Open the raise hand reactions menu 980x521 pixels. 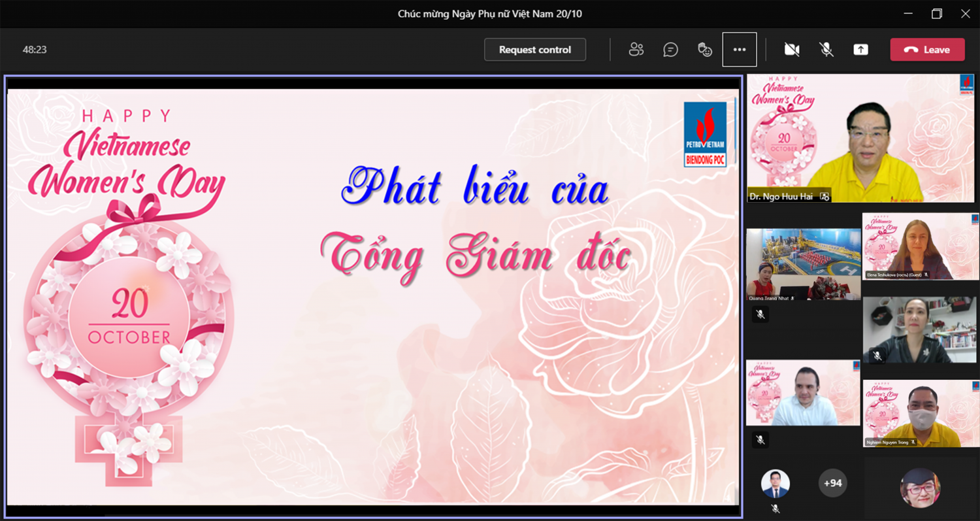705,50
